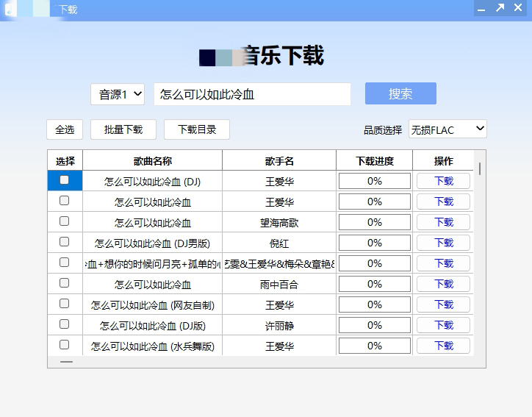
Task: Click the vertical scrollbar thumb of the table
Action: [480, 168]
